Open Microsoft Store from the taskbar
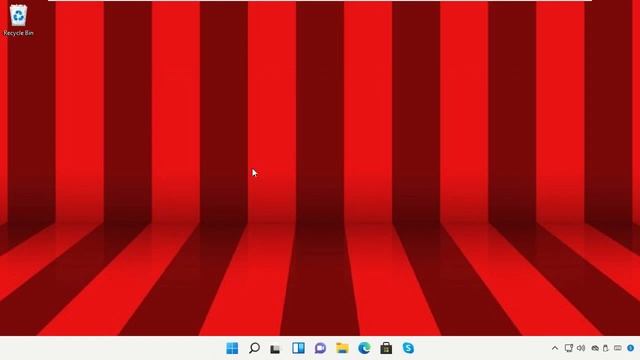Viewport: 640px width, 360px height. click(386, 348)
